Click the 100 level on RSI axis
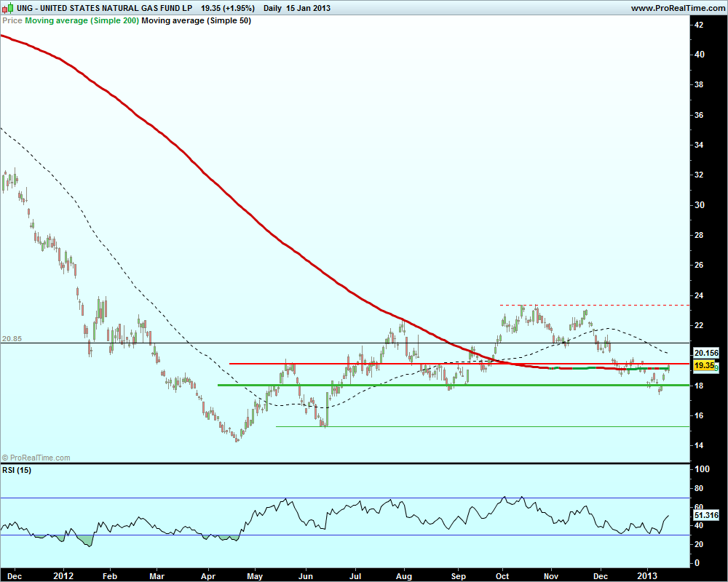This screenshot has width=728, height=582. click(x=702, y=469)
